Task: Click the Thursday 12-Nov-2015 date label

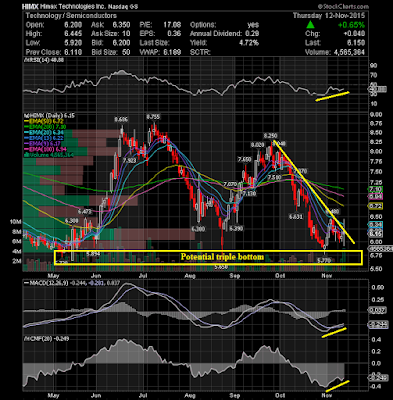Action: click(329, 16)
